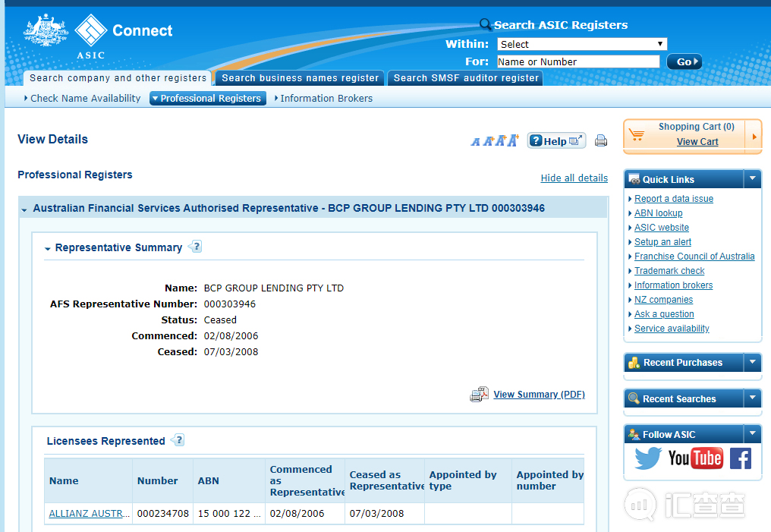Click the Name column header
771x532 pixels.
pyautogui.click(x=88, y=480)
